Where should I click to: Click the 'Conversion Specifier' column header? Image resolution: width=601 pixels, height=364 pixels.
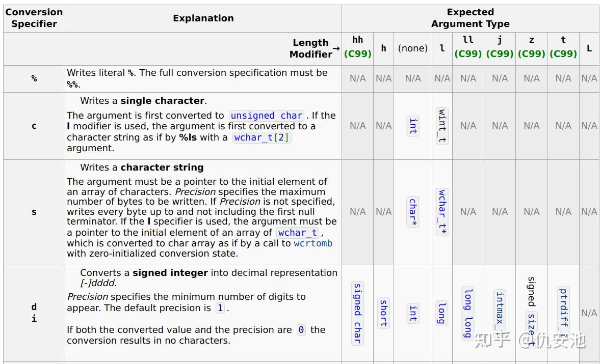click(34, 18)
